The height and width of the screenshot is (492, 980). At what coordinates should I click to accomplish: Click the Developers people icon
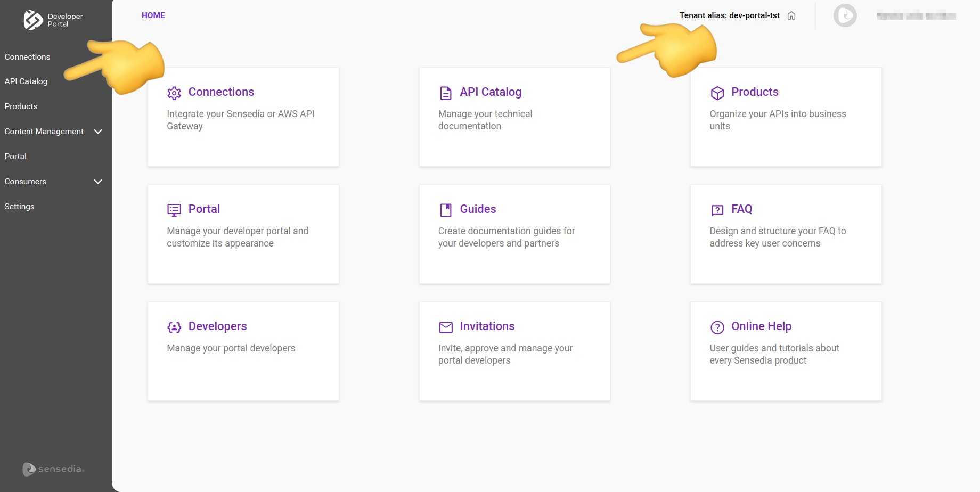pos(174,327)
